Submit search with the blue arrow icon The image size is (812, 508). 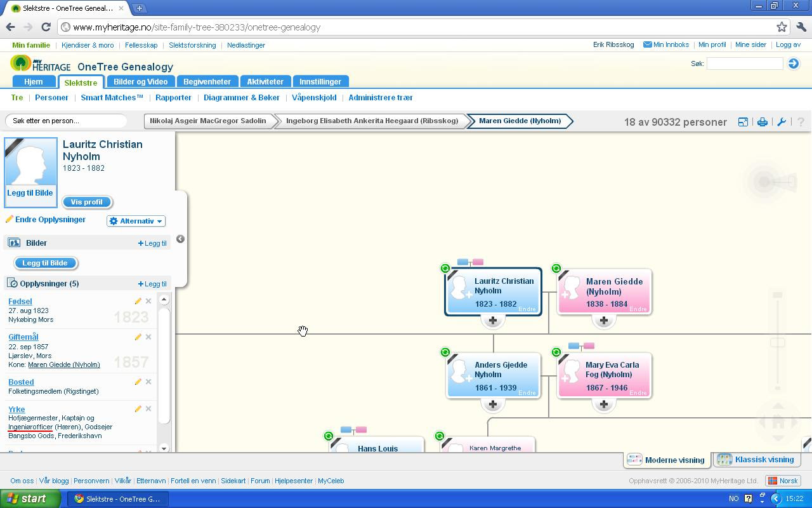tap(793, 63)
